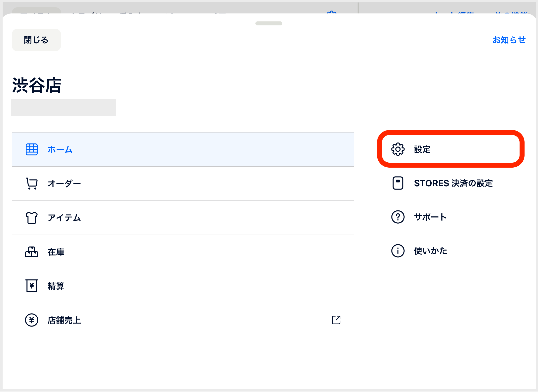The image size is (538, 392).
Task: Select the ホーム menu item
Action: (183, 149)
